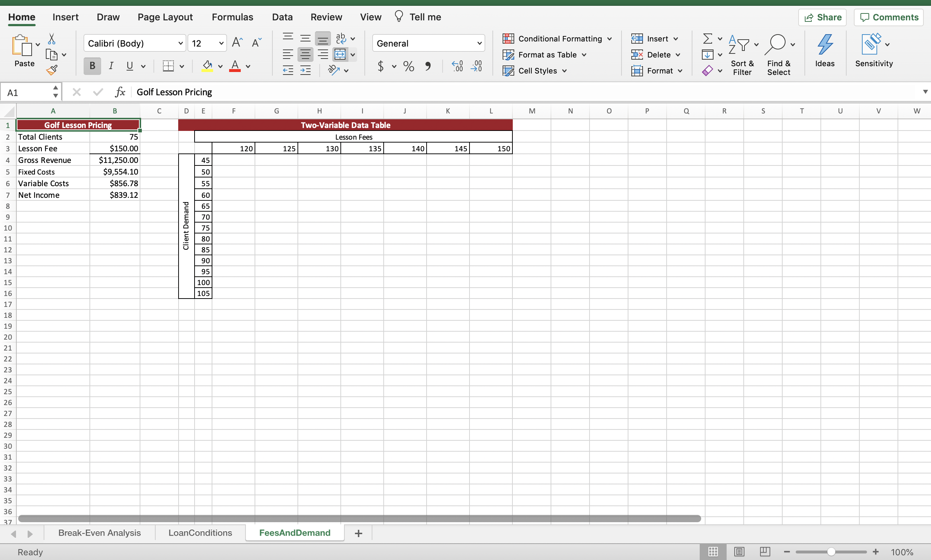Open the Formulas ribbon tab
931x560 pixels.
click(x=232, y=17)
